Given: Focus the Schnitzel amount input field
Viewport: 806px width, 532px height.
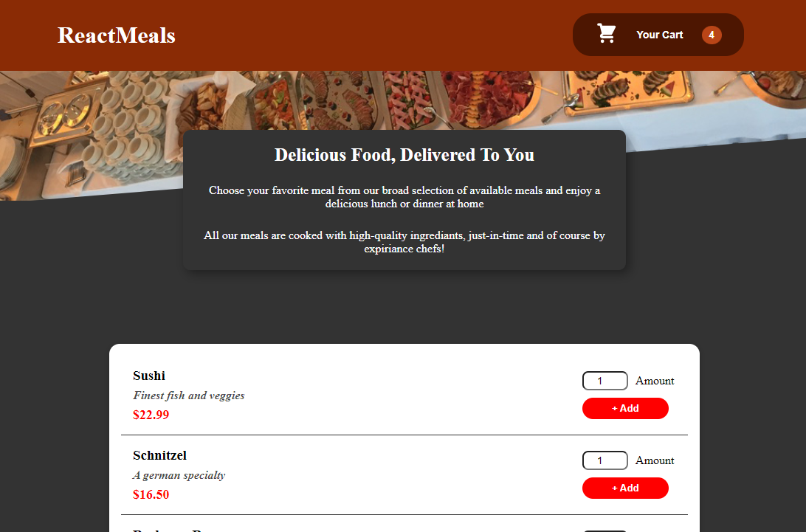Looking at the screenshot, I should tap(604, 460).
